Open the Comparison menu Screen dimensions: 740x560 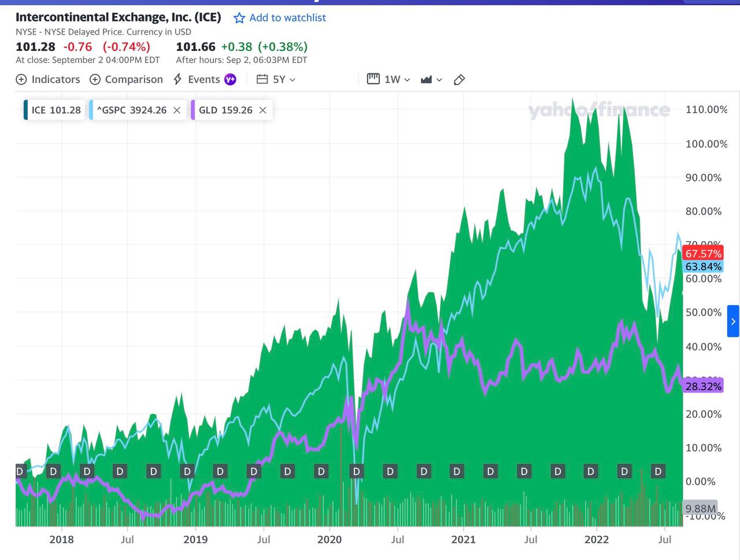pyautogui.click(x=126, y=80)
